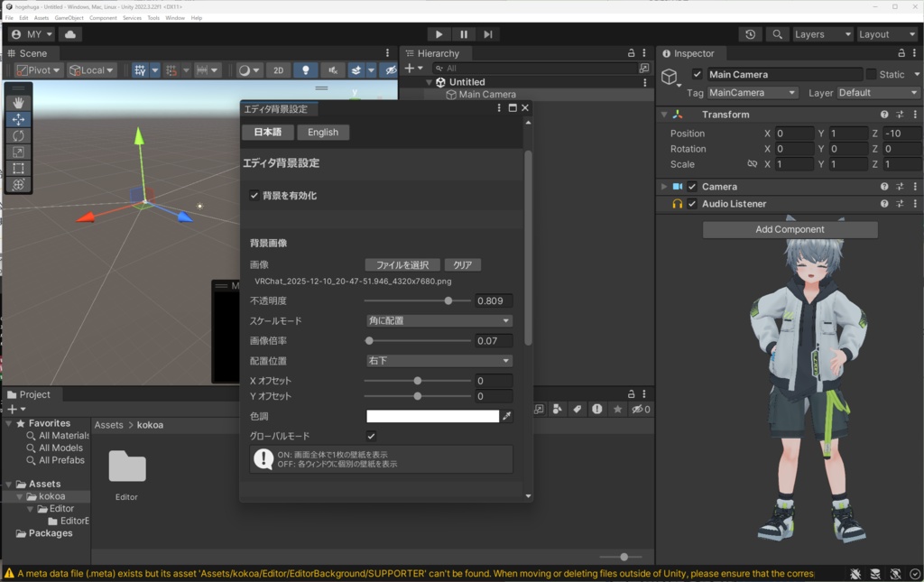Click the ファイルを選択 button

(404, 264)
